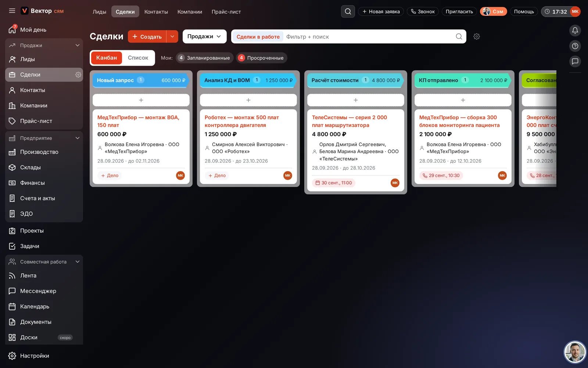Open Мессенджер in sidebar
This screenshot has width=588, height=368.
(x=44, y=291)
